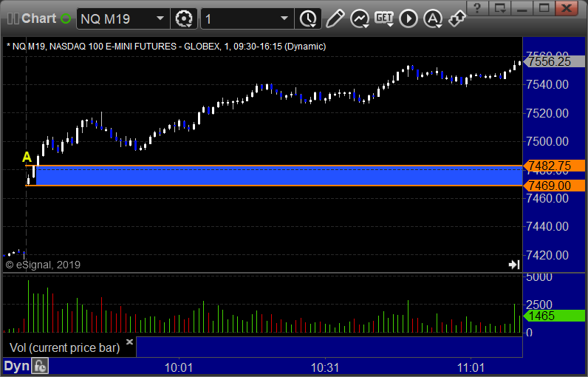Click the 10:31 time axis label
Screen dimensions: 588x377
tap(325, 367)
